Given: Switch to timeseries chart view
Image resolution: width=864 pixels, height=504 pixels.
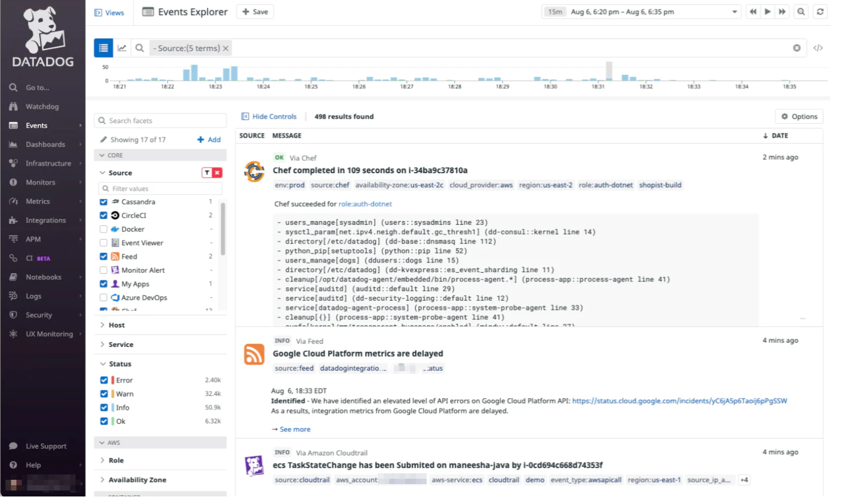Looking at the screenshot, I should pos(122,48).
